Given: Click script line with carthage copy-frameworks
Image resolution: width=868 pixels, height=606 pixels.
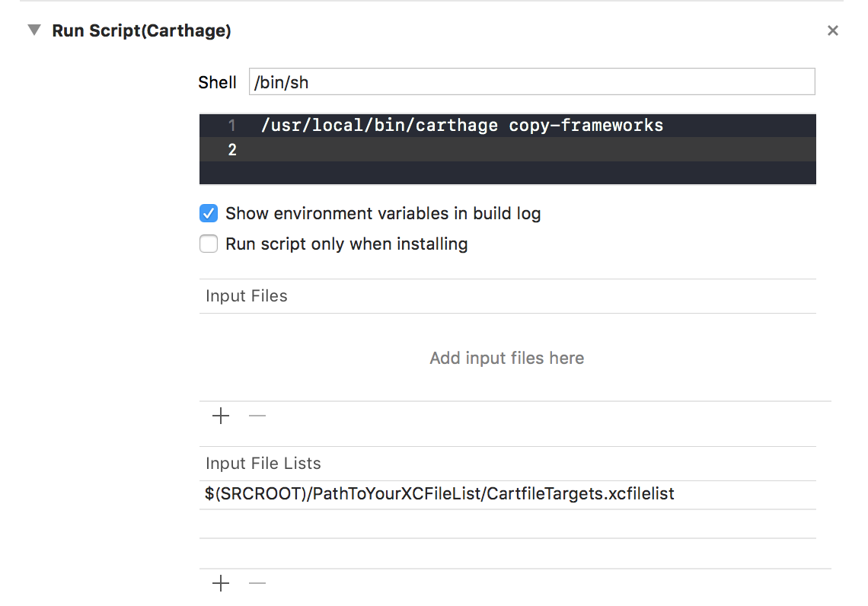Looking at the screenshot, I should [461, 126].
